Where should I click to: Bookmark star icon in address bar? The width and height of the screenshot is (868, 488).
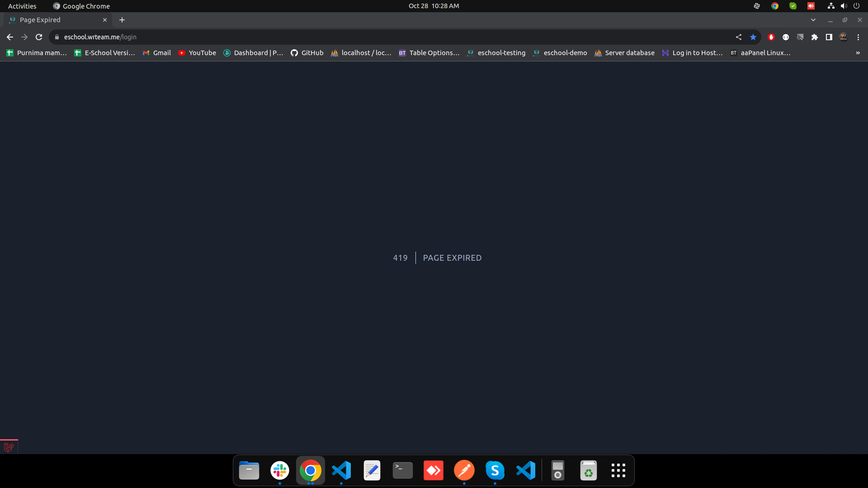click(753, 37)
